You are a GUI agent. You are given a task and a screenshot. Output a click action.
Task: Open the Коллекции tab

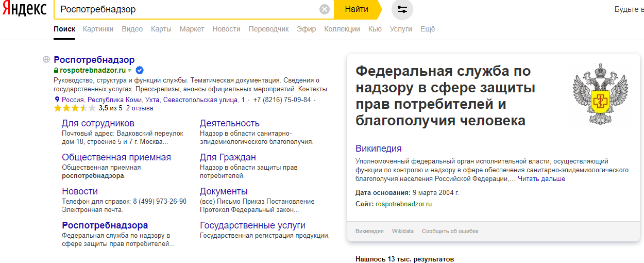(x=342, y=29)
